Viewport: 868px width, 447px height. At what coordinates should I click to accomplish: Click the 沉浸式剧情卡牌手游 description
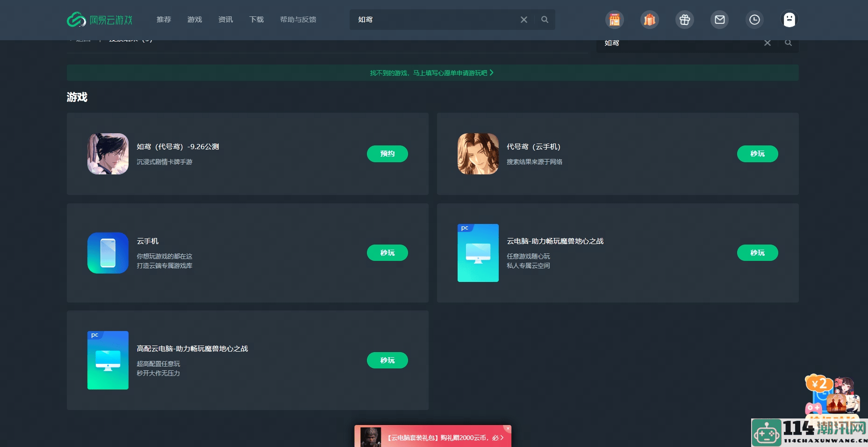(165, 162)
